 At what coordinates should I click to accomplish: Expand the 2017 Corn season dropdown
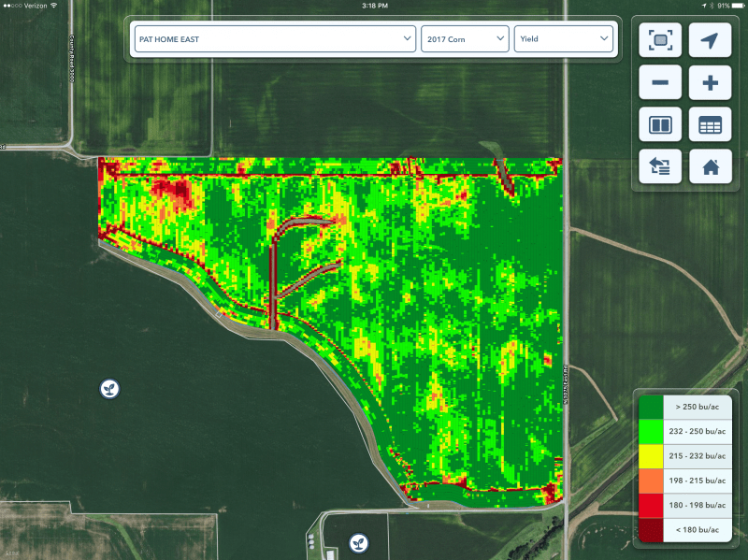click(465, 38)
